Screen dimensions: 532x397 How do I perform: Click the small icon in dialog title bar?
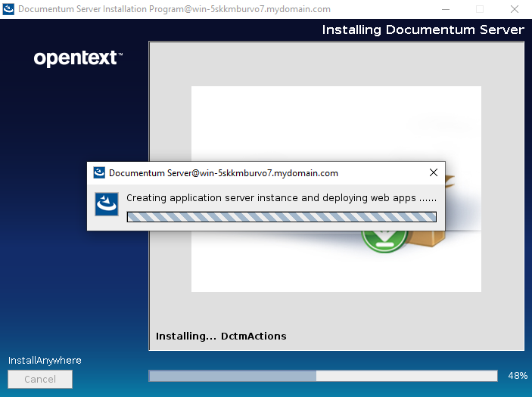pos(98,173)
